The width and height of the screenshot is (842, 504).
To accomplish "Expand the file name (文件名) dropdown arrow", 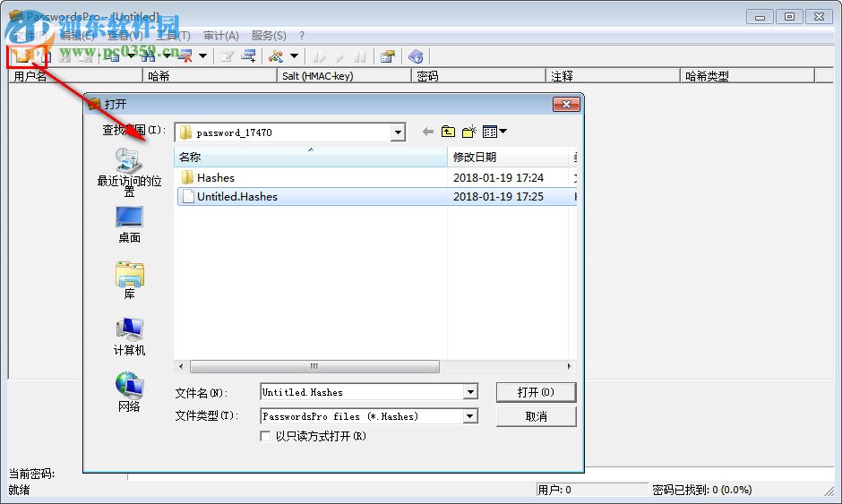I will (470, 392).
